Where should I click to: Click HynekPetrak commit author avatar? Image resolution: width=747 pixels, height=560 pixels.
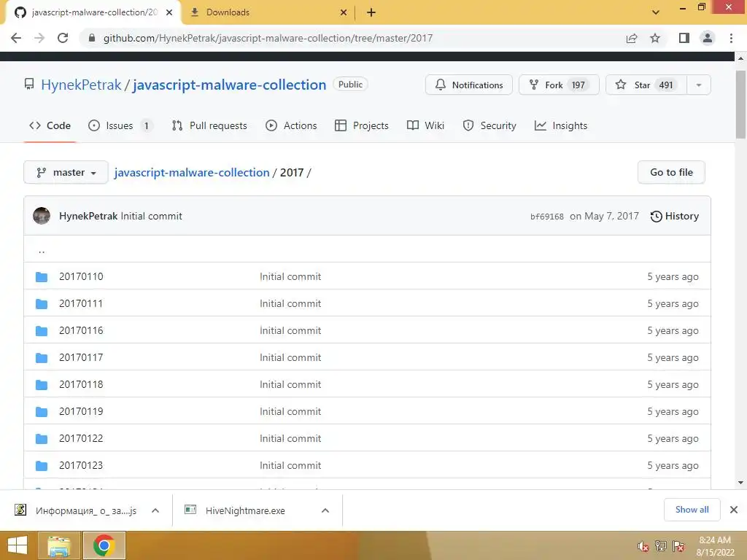click(x=42, y=216)
